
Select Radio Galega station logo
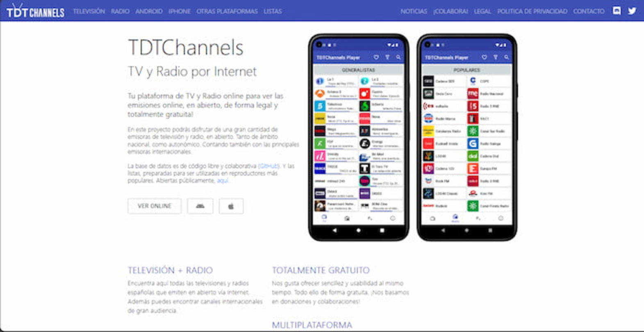[473, 143]
